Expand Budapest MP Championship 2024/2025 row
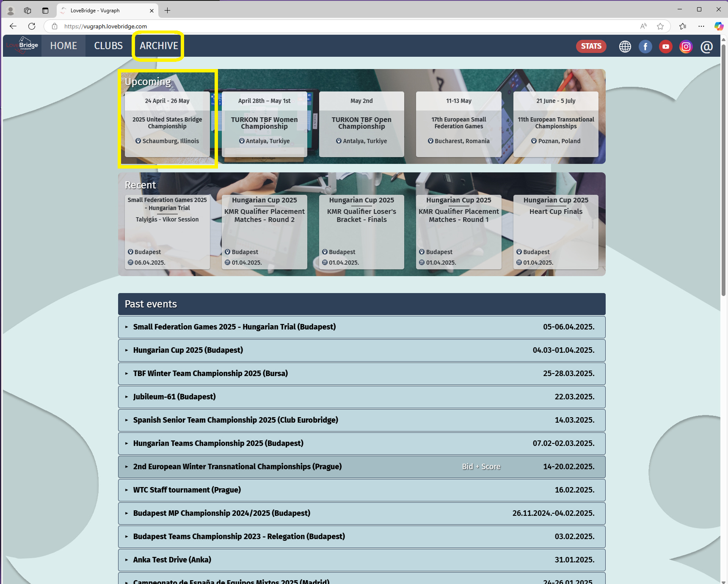This screenshot has width=728, height=584. click(362, 513)
